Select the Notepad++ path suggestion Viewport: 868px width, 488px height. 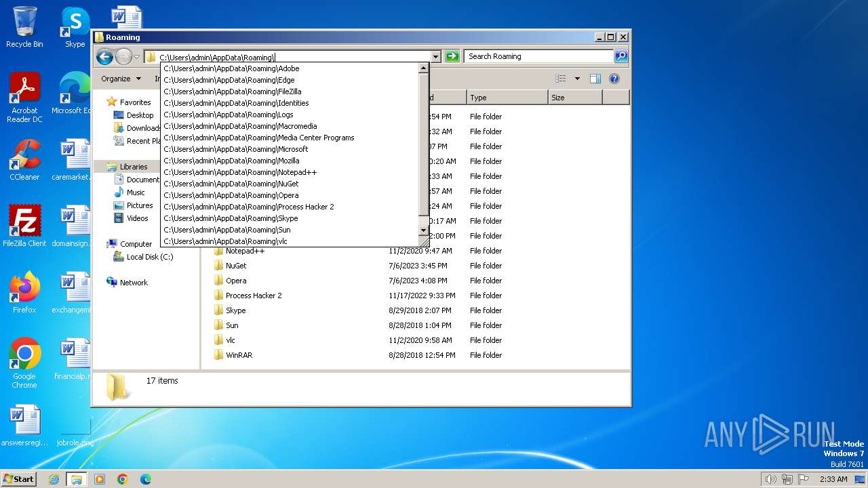(290, 172)
